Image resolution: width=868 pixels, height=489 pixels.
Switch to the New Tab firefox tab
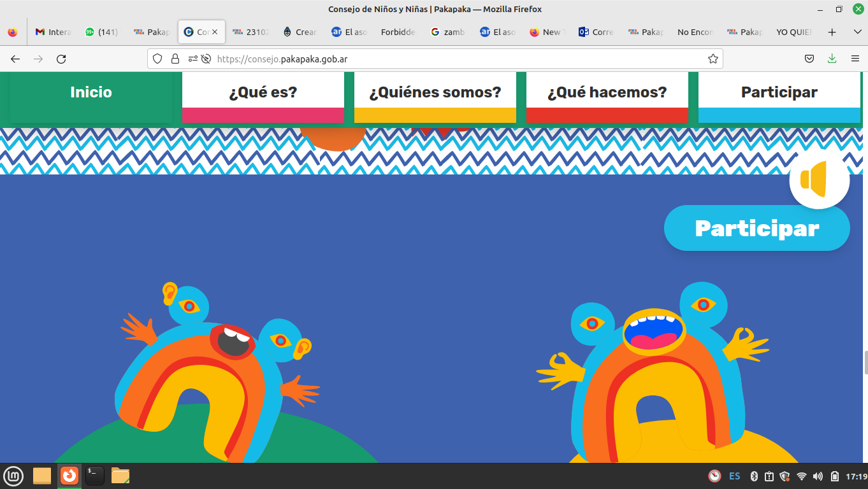[547, 32]
